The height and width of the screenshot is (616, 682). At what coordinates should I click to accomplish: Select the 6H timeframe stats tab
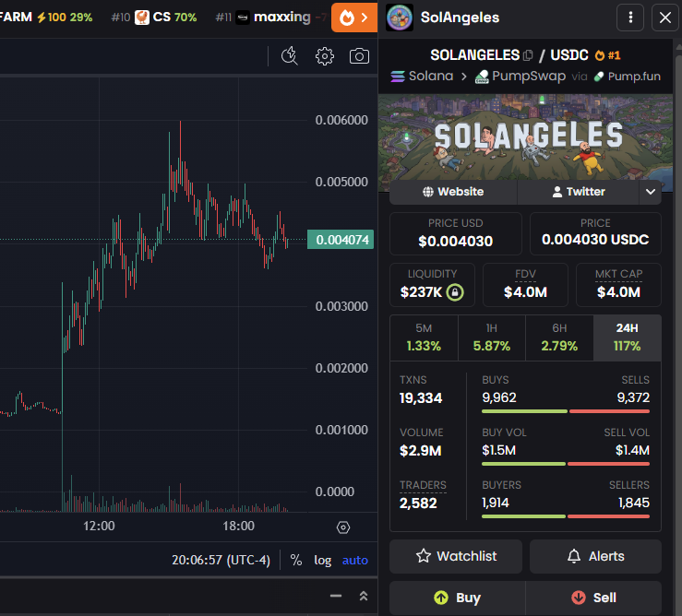(x=559, y=338)
